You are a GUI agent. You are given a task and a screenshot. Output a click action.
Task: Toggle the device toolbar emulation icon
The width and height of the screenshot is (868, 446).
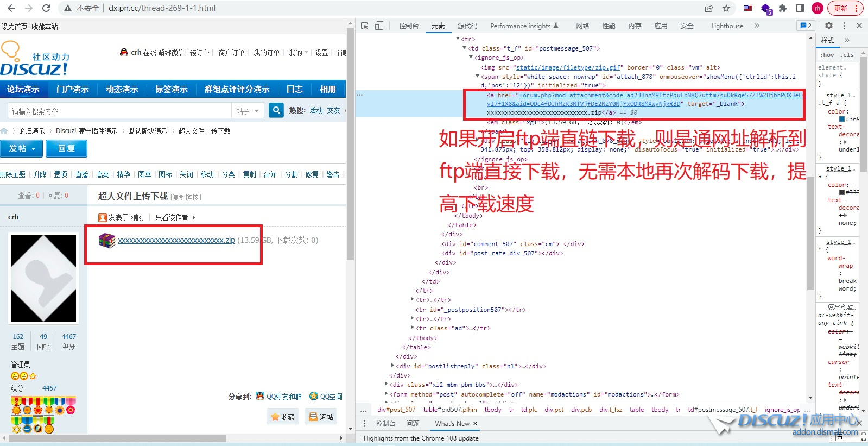tap(379, 26)
